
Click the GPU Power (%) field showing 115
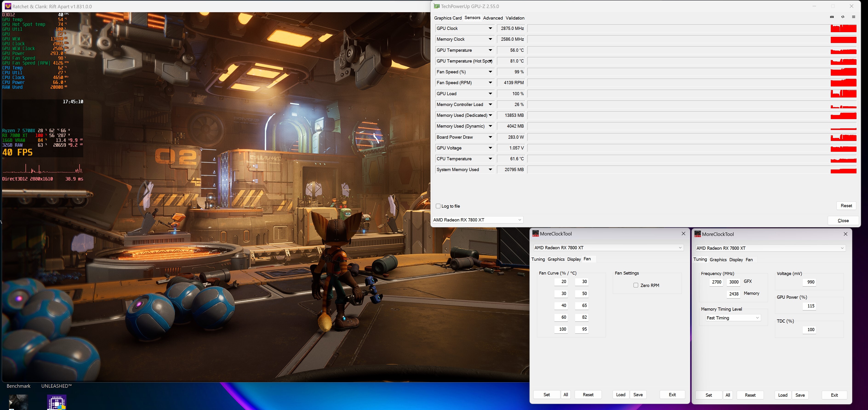[809, 306]
